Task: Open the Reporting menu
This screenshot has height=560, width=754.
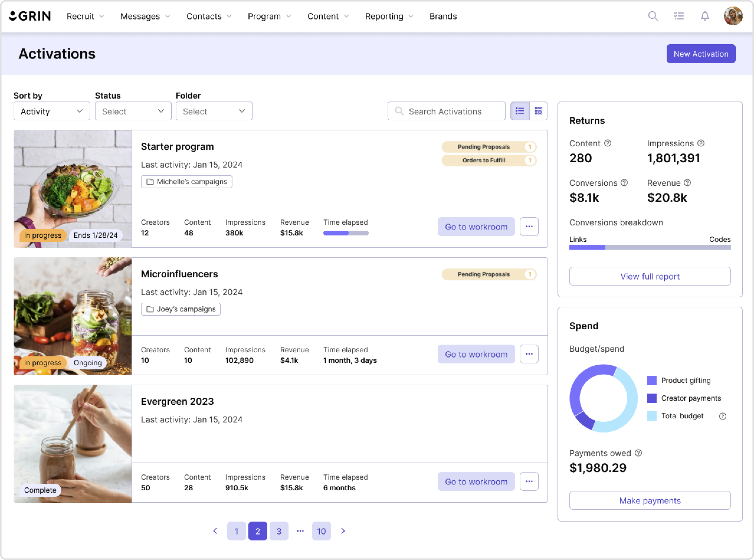Action: 389,16
